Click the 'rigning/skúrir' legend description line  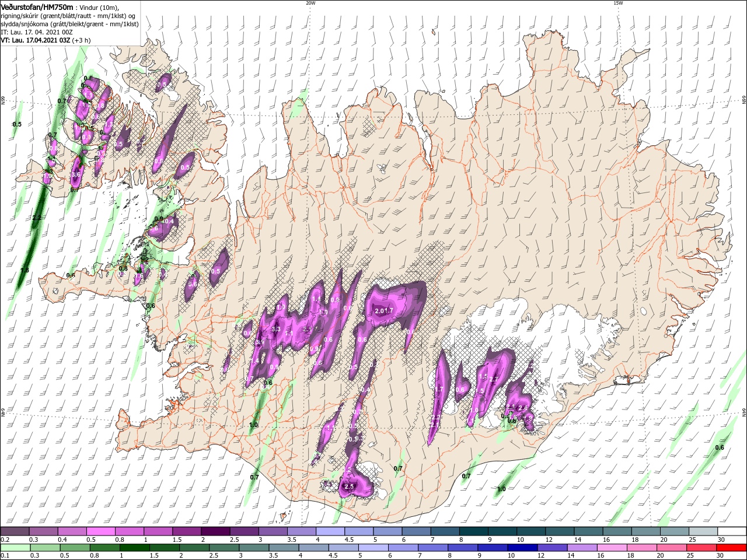tap(68, 15)
